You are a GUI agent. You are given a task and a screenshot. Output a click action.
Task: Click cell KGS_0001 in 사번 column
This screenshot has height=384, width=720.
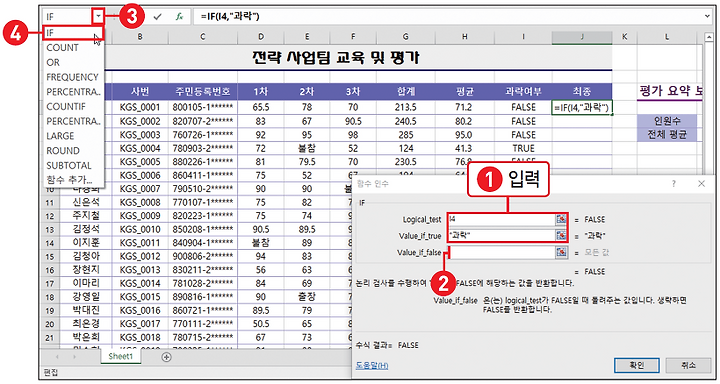140,107
